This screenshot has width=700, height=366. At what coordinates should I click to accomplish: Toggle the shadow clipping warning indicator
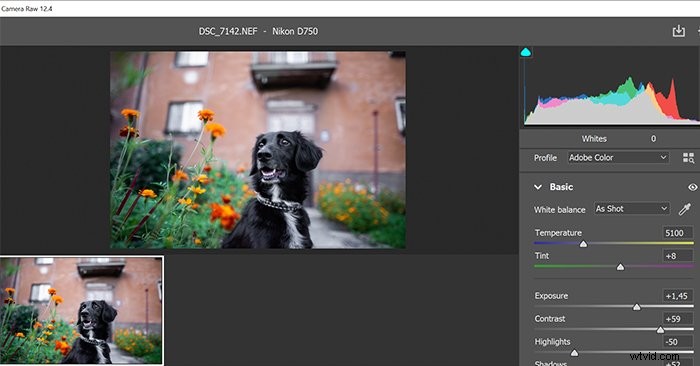point(526,52)
